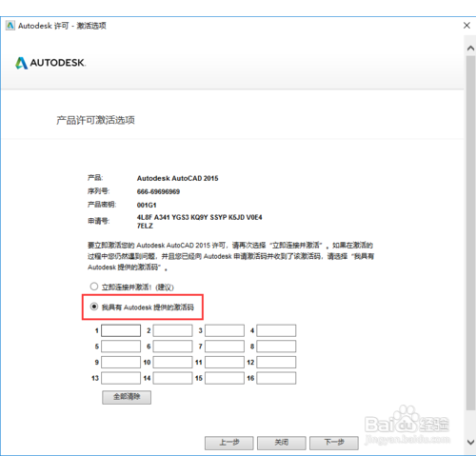The height and width of the screenshot is (456, 476).
Task: Click the vertical scrollbar thumb
Action: click(x=470, y=233)
